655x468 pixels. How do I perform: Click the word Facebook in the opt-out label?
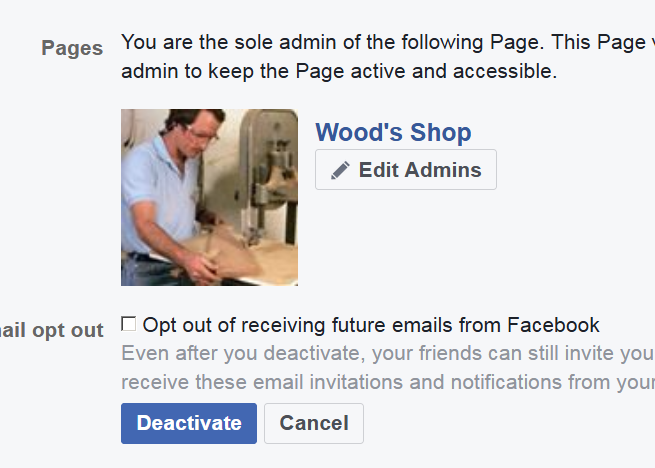coord(553,325)
